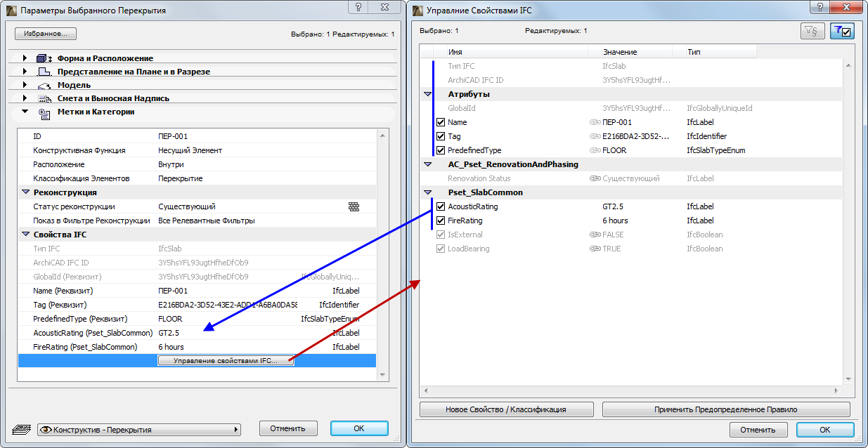Click the Статус реконструкции value Существующий
868x448 pixels.
click(187, 206)
